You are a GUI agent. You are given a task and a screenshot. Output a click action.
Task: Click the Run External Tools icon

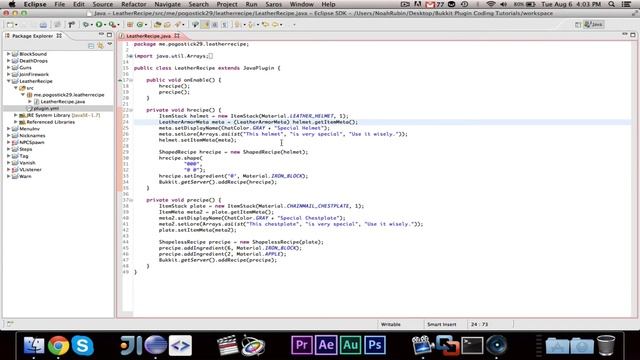pyautogui.click(x=111, y=24)
